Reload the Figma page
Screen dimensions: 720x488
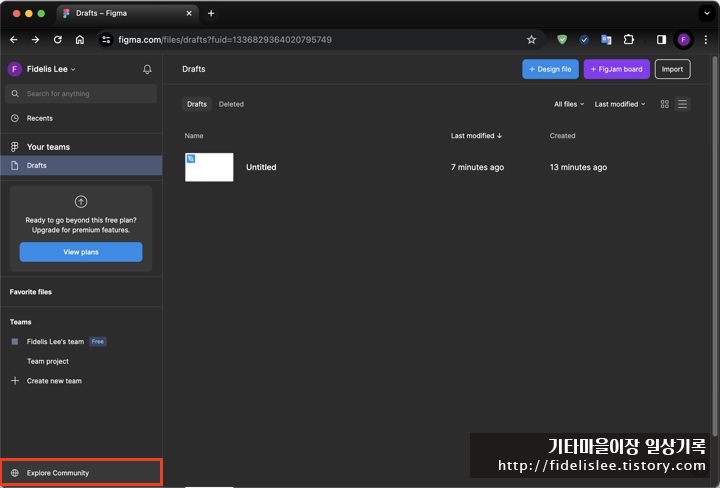[x=57, y=40]
